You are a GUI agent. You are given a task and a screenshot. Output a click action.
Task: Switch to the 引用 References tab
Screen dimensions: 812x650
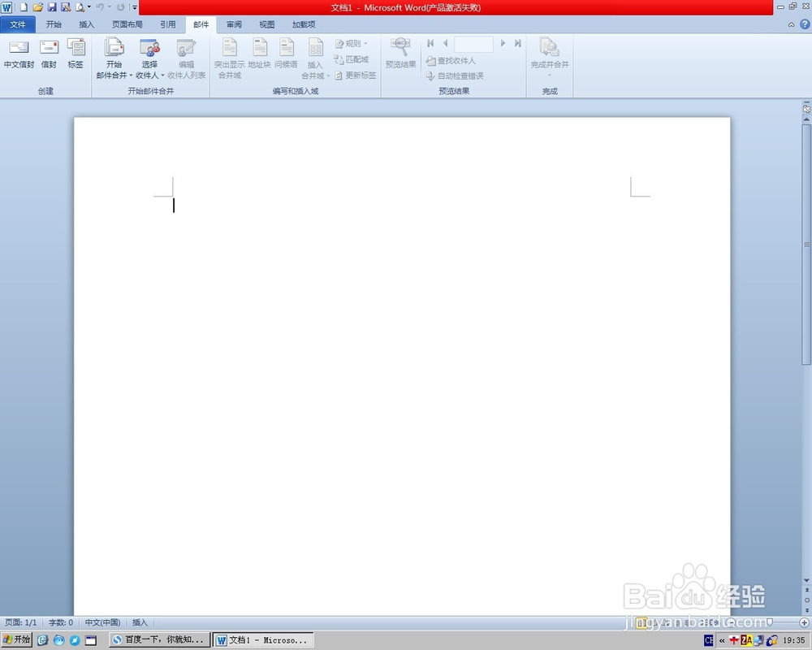[x=167, y=24]
